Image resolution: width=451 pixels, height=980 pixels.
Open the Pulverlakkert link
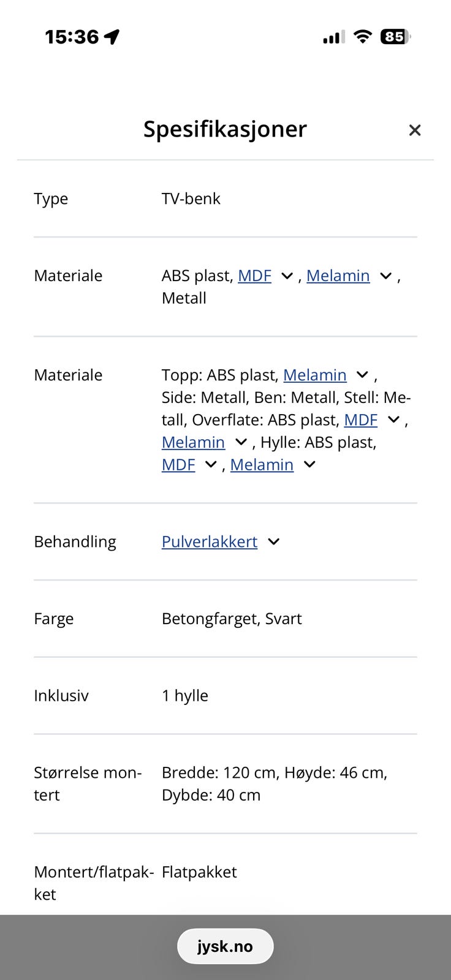point(209,541)
